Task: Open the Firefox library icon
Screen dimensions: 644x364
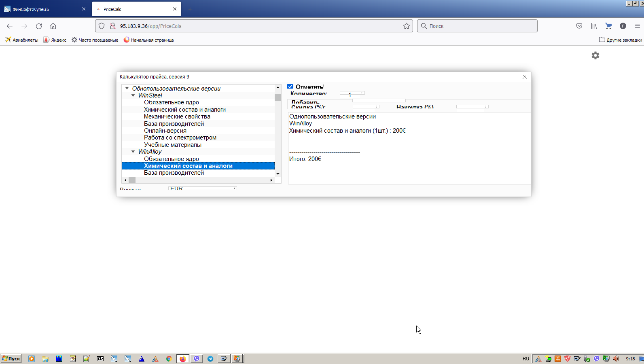Action: tap(594, 26)
